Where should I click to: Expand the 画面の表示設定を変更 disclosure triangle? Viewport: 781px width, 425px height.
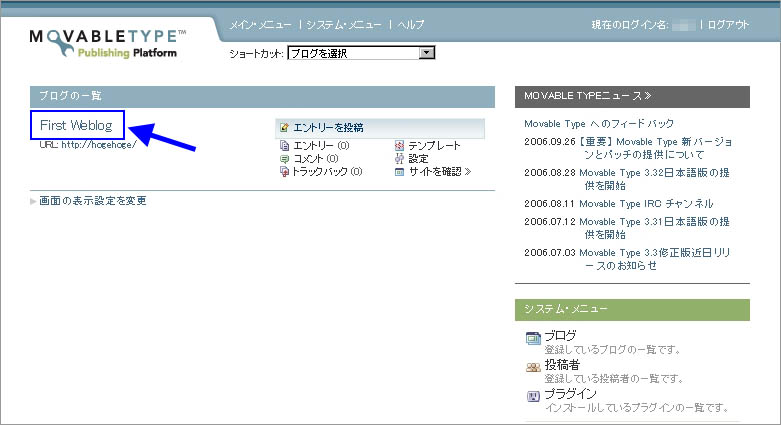point(33,201)
